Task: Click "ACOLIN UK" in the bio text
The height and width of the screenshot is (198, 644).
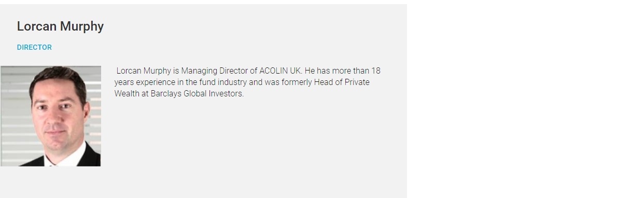Action: (x=281, y=71)
